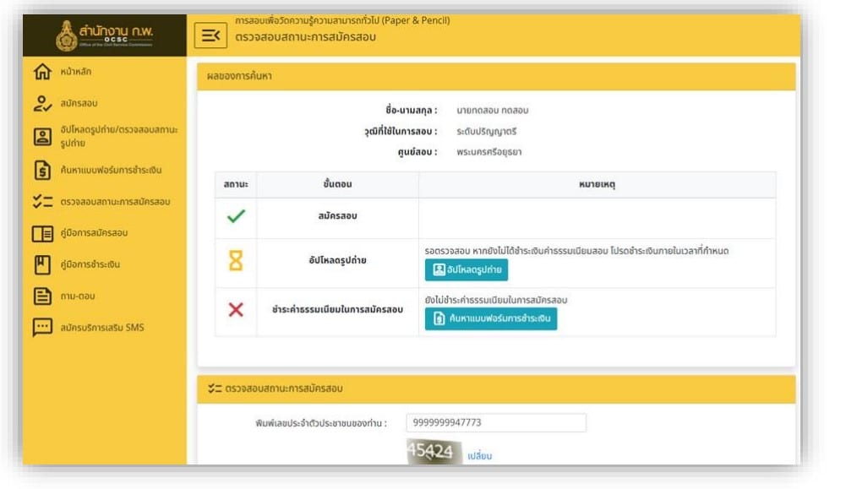
Task: Click the คู่มือการชำระเงิน bookmark icon
Action: click(x=42, y=264)
